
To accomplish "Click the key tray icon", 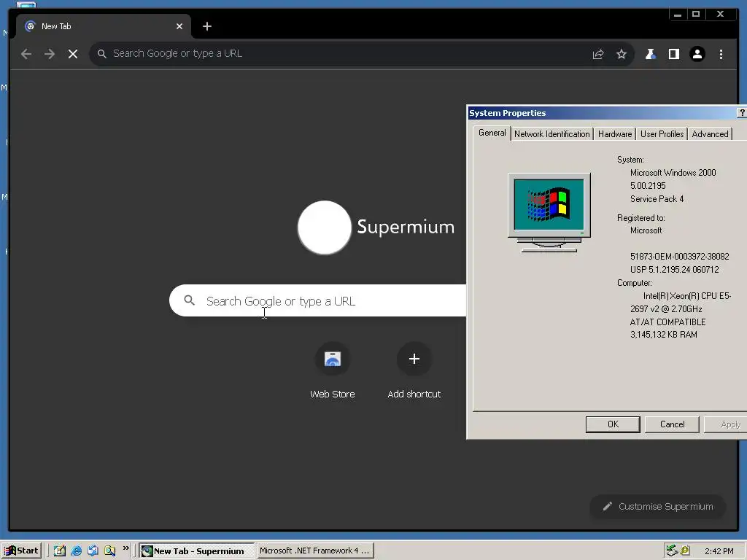I will tap(685, 551).
